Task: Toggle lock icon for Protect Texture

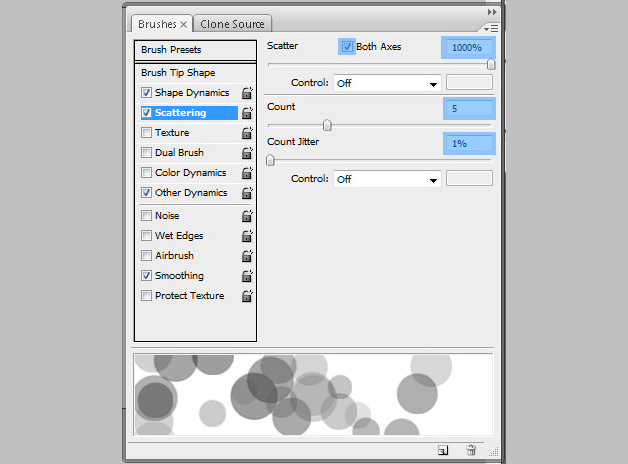Action: (247, 296)
